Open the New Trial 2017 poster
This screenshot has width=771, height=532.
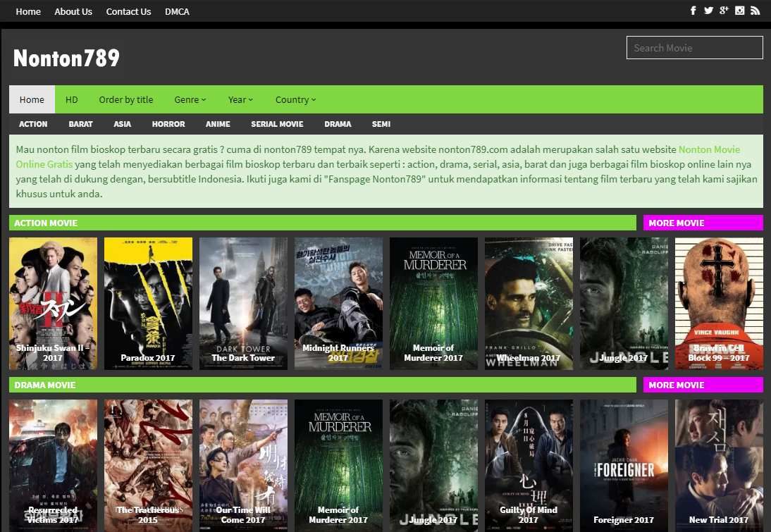(x=719, y=465)
